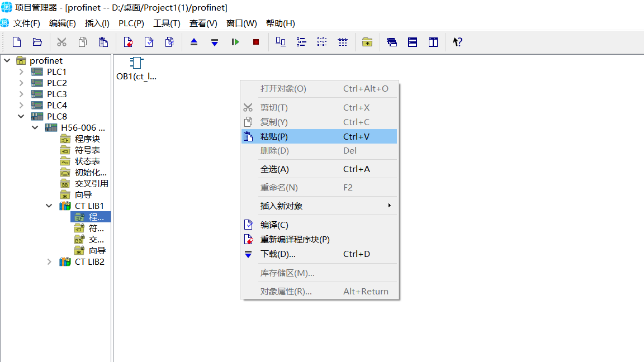The height and width of the screenshot is (362, 644).
Task: Expand the PLC2 tree node
Action: coord(21,83)
